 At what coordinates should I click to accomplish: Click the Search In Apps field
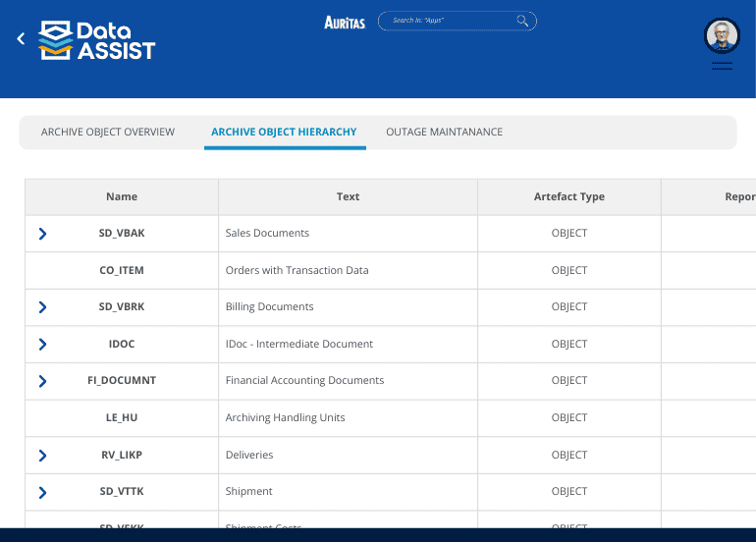coord(447,21)
